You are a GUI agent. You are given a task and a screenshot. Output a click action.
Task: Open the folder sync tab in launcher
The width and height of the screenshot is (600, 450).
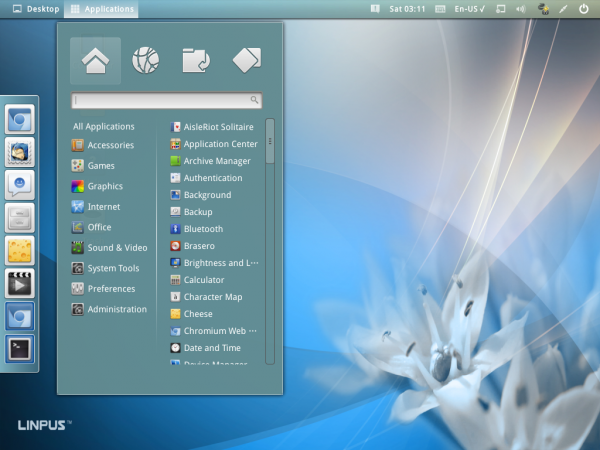click(x=196, y=60)
